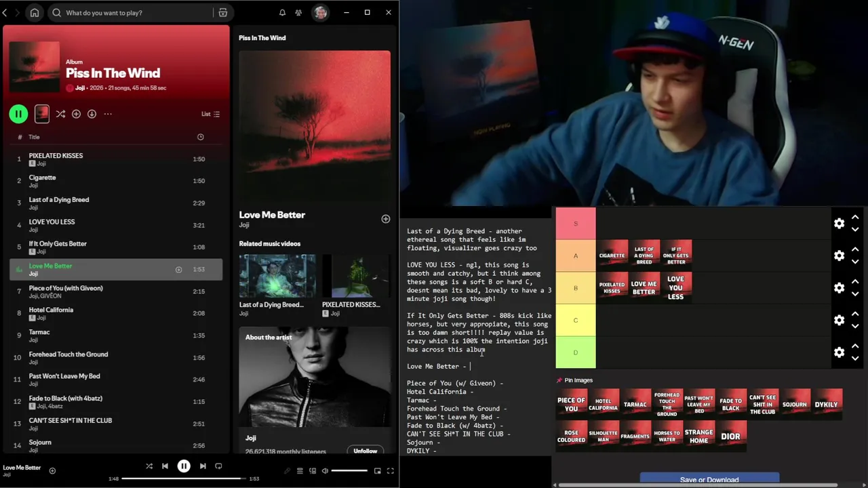Open the Browse icon in the search bar
Screen dimensions: 868x488
point(222,12)
